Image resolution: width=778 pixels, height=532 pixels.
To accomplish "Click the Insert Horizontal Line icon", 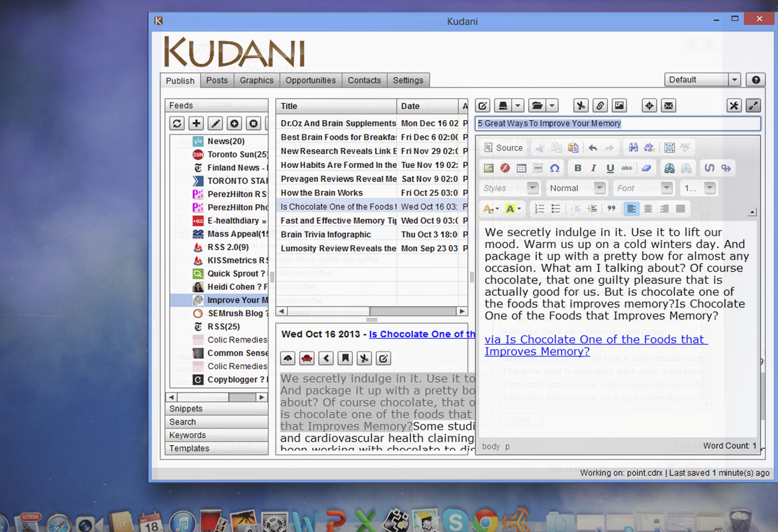I will [x=538, y=168].
